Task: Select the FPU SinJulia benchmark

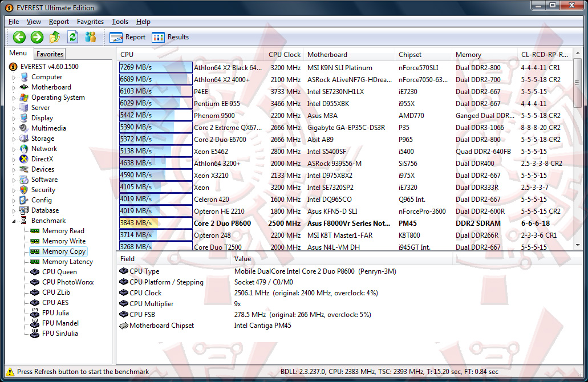Action: point(60,334)
